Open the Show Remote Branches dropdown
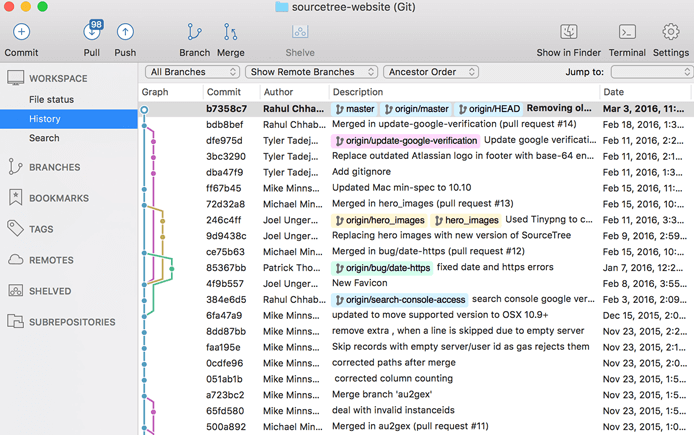Viewport: 694px width, 435px height. coord(312,72)
